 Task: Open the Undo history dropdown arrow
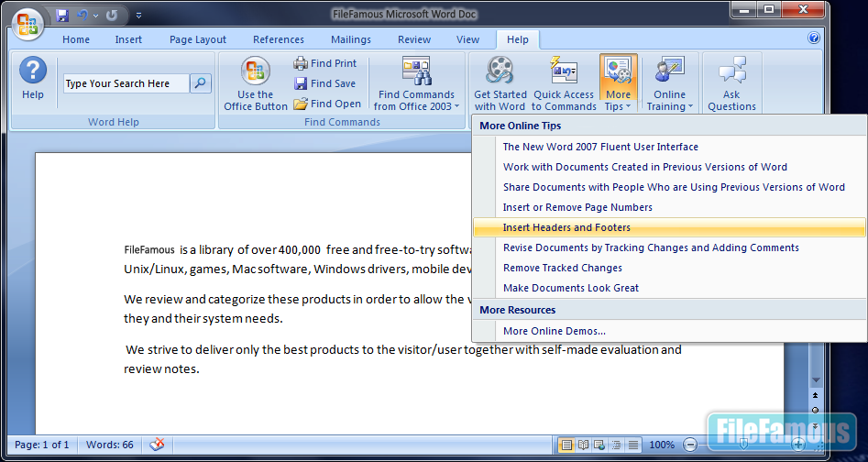click(x=95, y=16)
